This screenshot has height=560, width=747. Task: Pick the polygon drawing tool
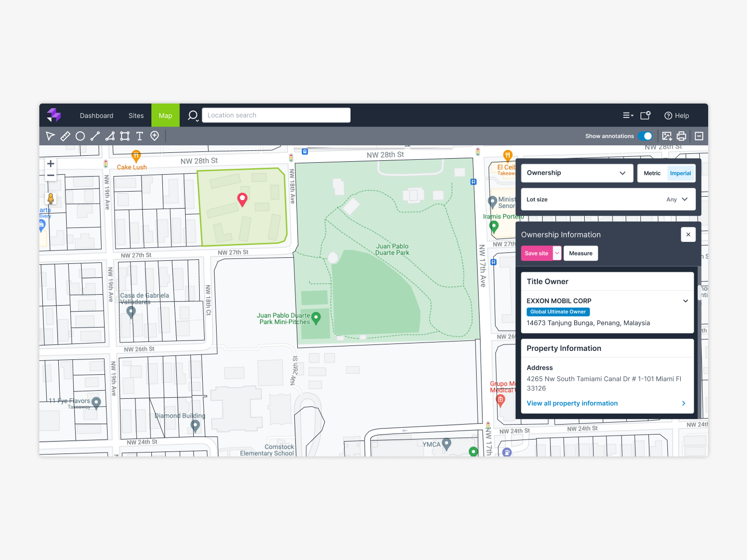pos(110,135)
